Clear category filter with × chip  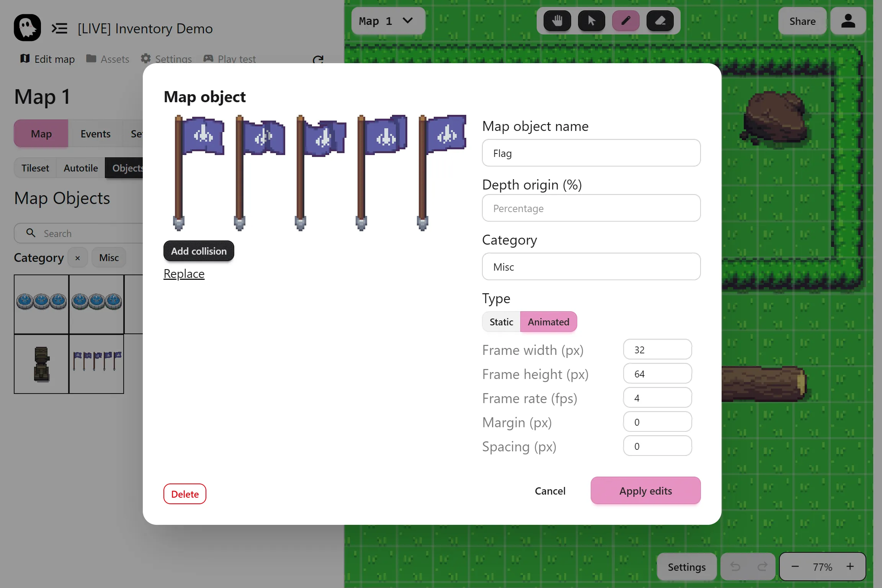click(78, 258)
